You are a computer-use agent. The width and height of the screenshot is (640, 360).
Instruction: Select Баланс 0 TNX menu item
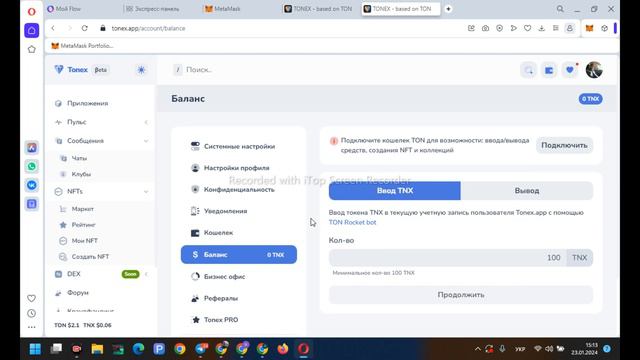click(239, 254)
